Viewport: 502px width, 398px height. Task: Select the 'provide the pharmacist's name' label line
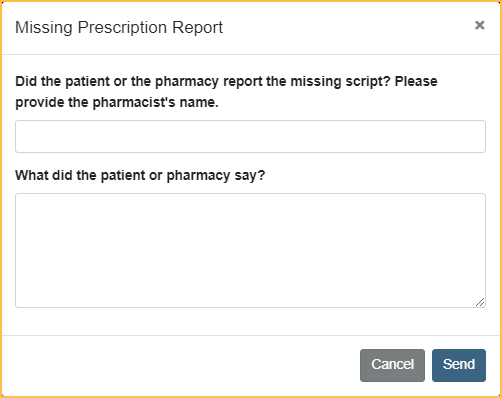pos(117,102)
